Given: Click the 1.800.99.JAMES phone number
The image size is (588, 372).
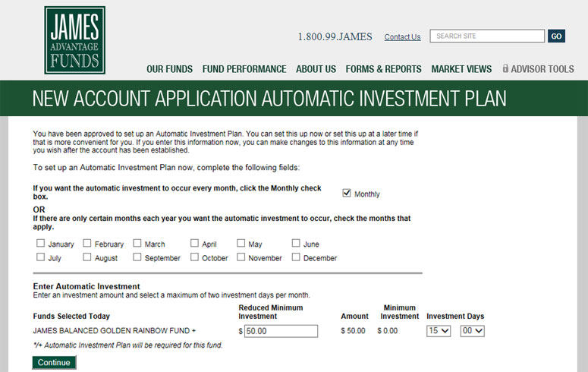Looking at the screenshot, I should (x=335, y=36).
